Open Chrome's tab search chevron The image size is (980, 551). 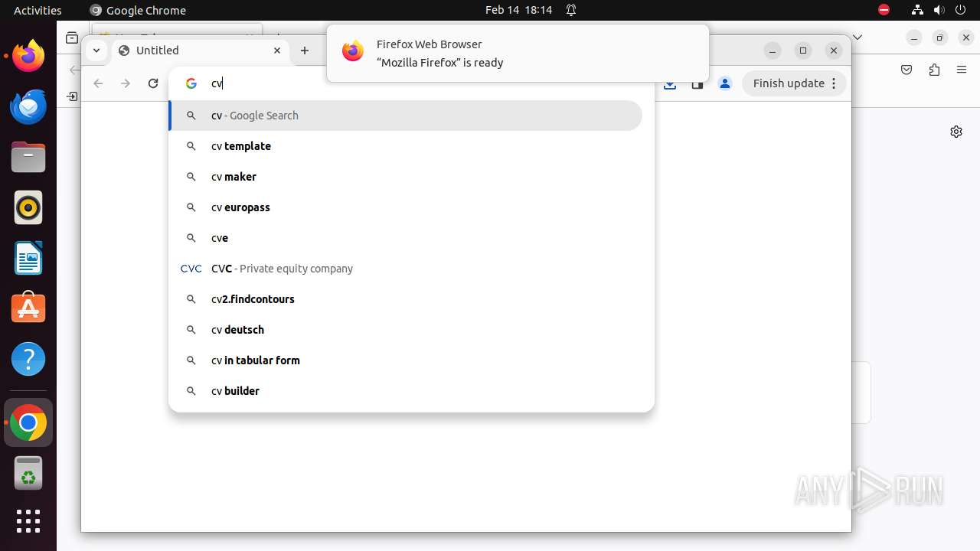tap(96, 51)
